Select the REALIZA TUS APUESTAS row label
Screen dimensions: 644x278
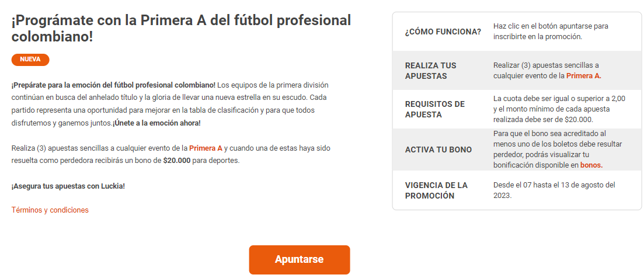(x=431, y=71)
